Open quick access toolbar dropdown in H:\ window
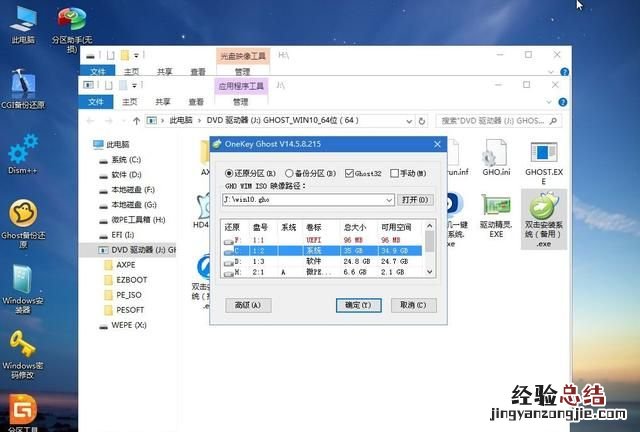Image resolution: width=640 pixels, height=432 pixels. (136, 55)
